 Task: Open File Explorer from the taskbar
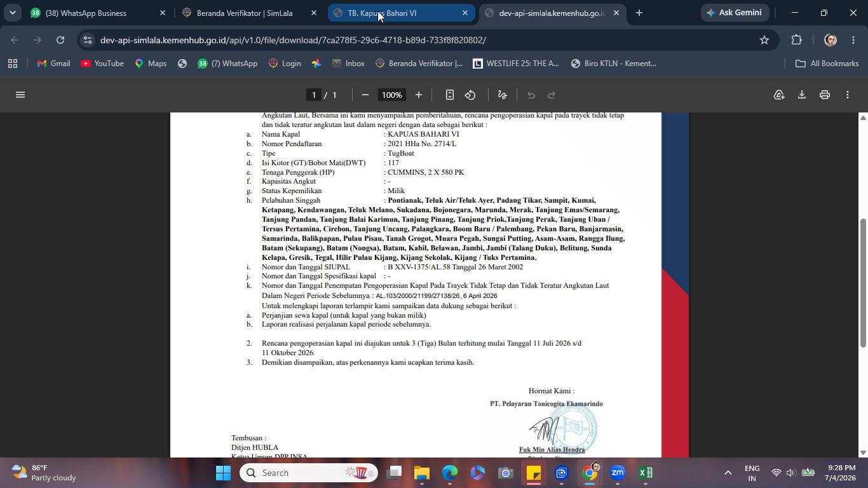[422, 473]
